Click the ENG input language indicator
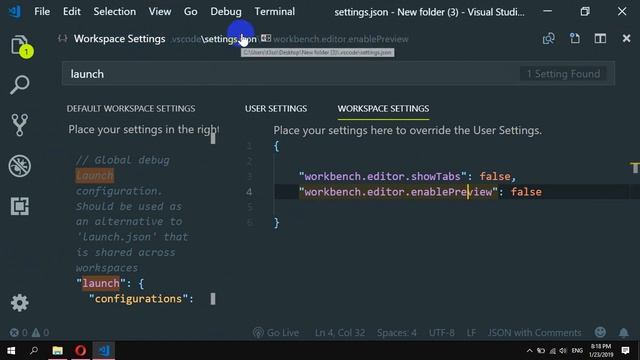This screenshot has width=640, height=360. pyautogui.click(x=577, y=351)
